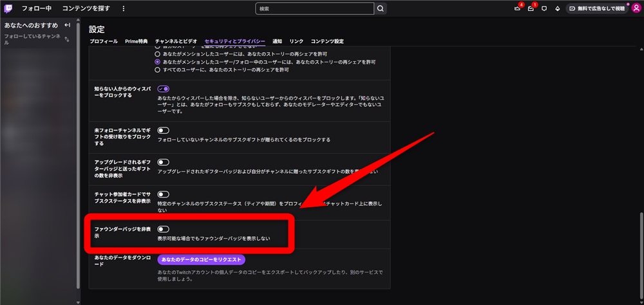Click the magnifier search button
Image resolution: width=644 pixels, height=305 pixels.
381,8
